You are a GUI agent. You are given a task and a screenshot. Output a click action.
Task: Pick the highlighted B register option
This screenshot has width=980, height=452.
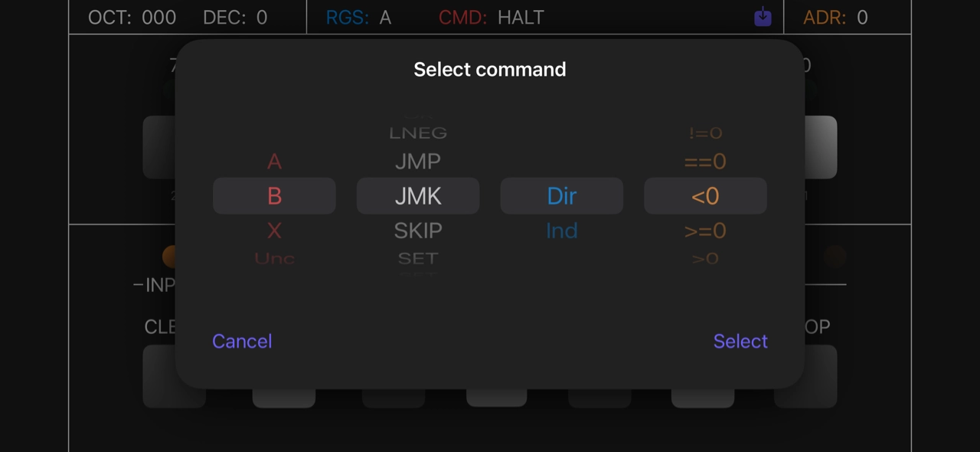tap(274, 196)
